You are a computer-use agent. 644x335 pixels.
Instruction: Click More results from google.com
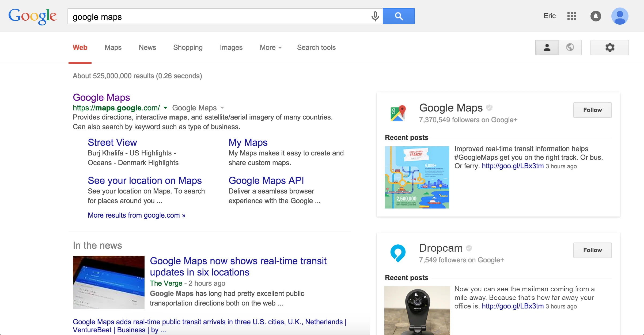point(136,215)
